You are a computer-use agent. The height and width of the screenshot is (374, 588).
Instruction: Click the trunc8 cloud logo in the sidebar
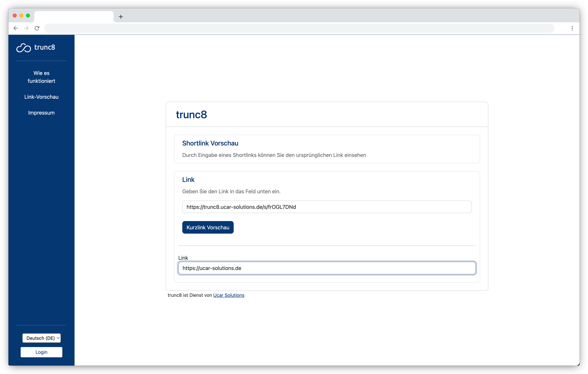[23, 48]
